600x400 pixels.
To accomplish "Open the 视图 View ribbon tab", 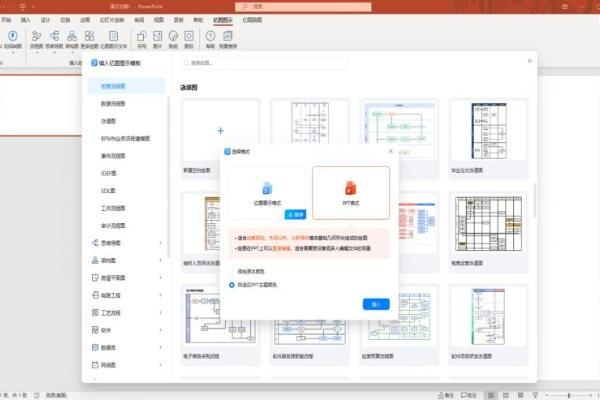I will 158,20.
